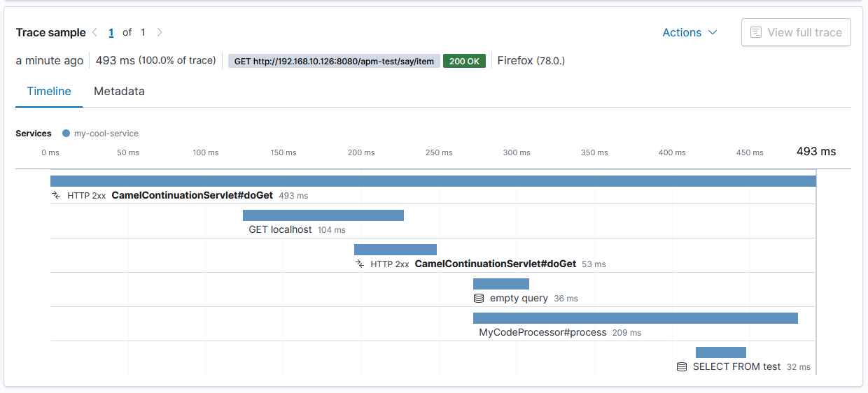Click the 'a minute ago' timestamp
The image size is (868, 393).
[x=50, y=61]
